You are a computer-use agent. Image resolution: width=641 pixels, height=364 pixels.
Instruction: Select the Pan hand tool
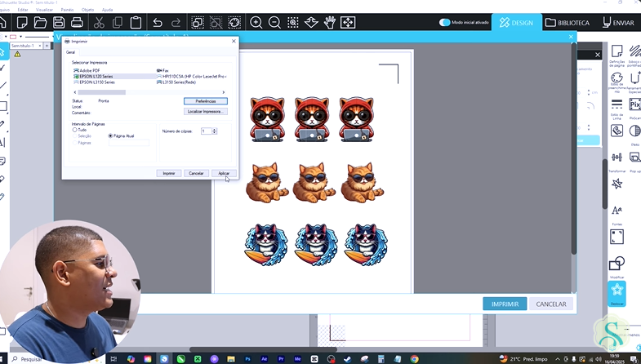[330, 23]
